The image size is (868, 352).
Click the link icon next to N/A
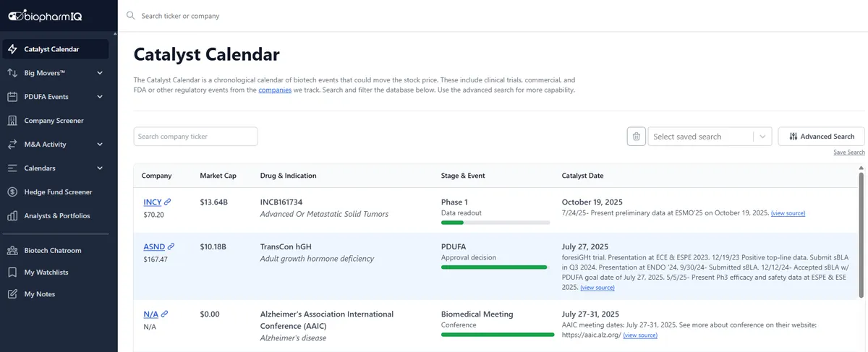point(165,314)
